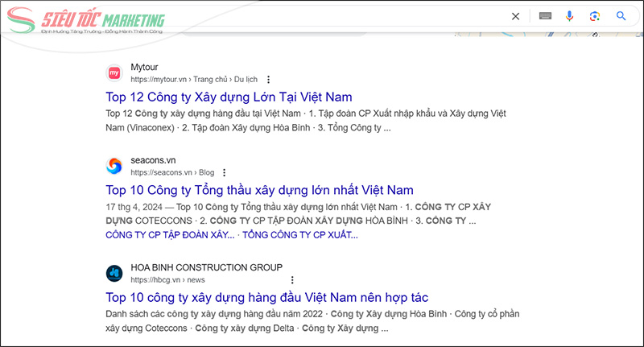
Task: Open more options for the hbcg.vn result
Action: 292,279
